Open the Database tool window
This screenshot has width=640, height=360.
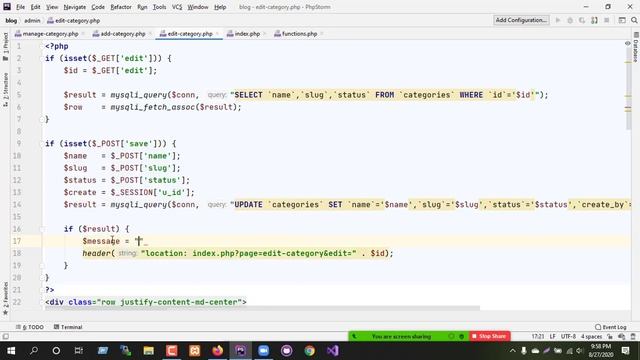[636, 47]
